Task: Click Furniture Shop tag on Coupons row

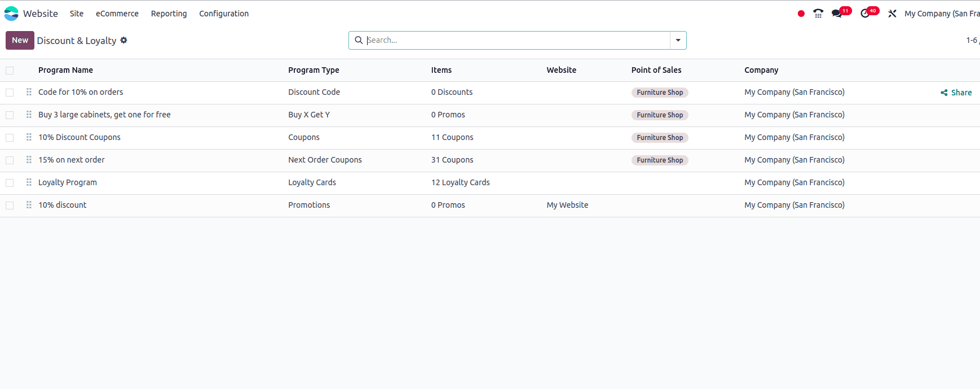Action: [x=660, y=138]
